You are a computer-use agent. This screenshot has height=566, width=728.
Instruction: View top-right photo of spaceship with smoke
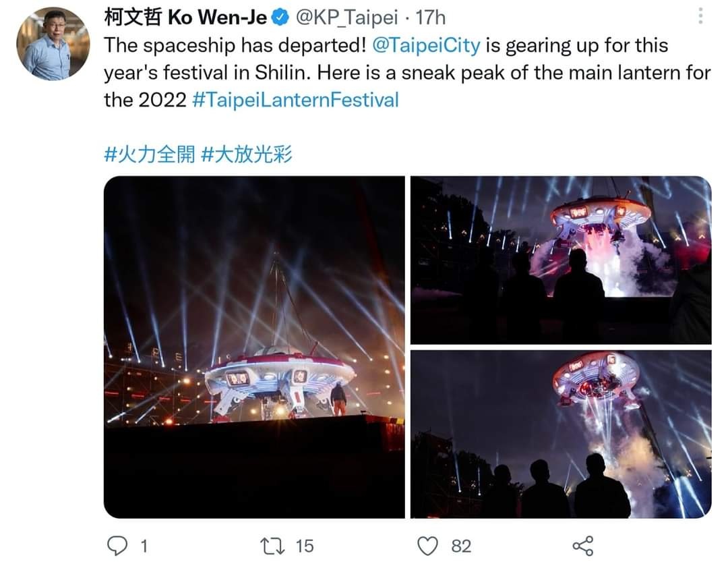click(x=561, y=260)
